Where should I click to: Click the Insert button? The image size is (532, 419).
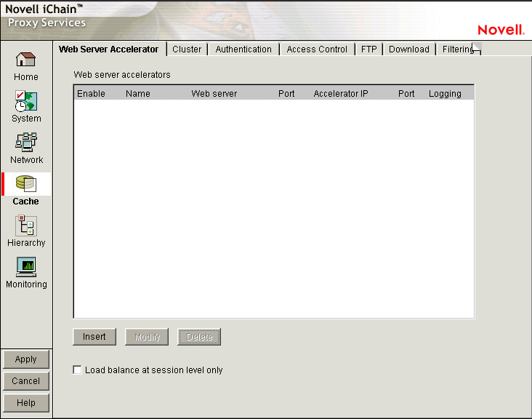(x=94, y=337)
